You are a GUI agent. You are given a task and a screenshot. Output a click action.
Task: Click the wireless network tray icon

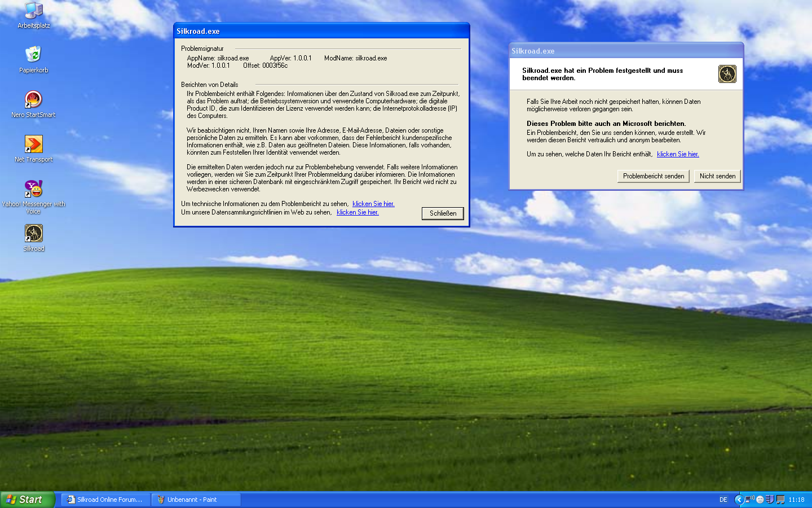click(749, 500)
